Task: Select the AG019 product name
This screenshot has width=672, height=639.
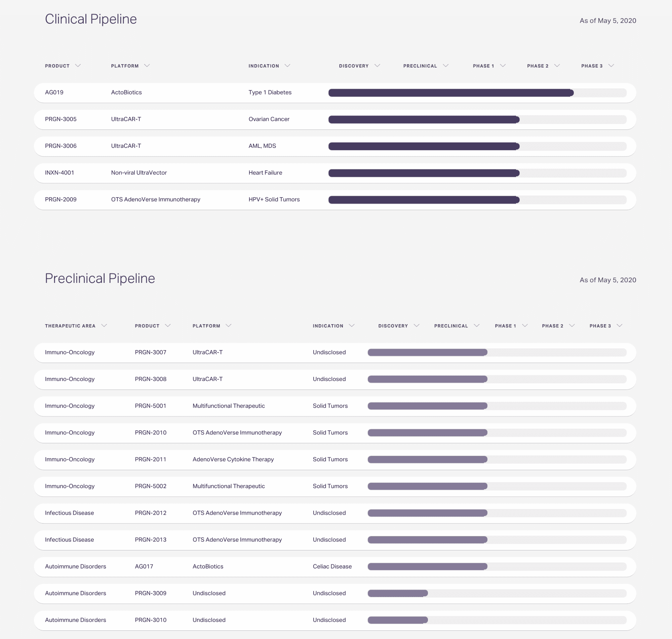Action: (x=54, y=92)
